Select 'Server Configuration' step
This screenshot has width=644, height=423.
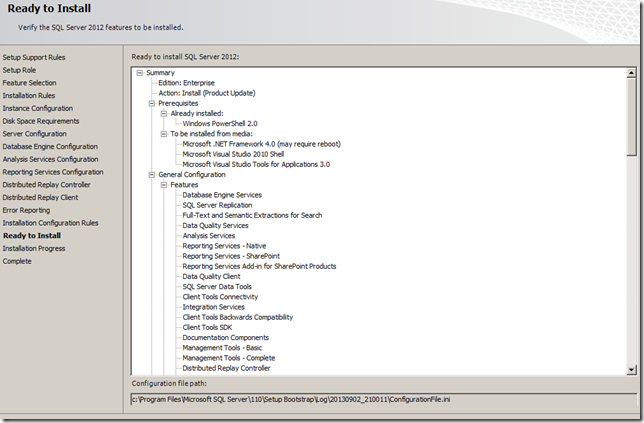tap(34, 134)
